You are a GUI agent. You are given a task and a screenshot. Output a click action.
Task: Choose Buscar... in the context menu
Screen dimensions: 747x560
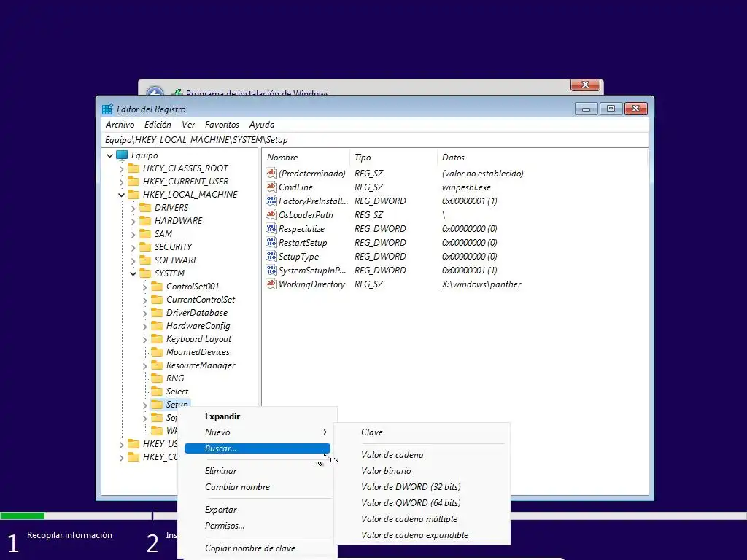coord(258,448)
